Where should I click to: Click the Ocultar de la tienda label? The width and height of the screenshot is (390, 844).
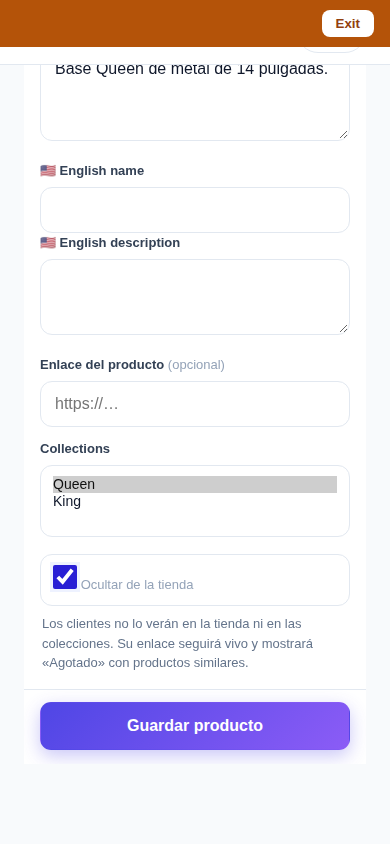click(x=137, y=585)
